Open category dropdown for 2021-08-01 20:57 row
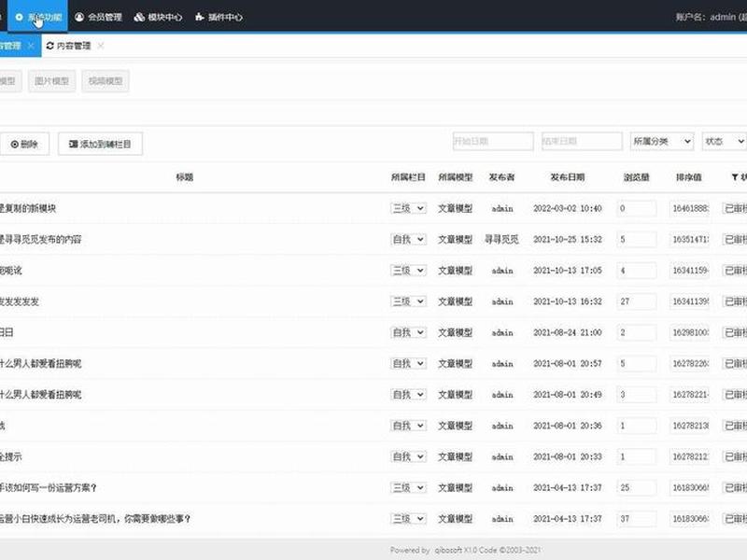Screen dimensions: 747x560 pyautogui.click(x=408, y=363)
